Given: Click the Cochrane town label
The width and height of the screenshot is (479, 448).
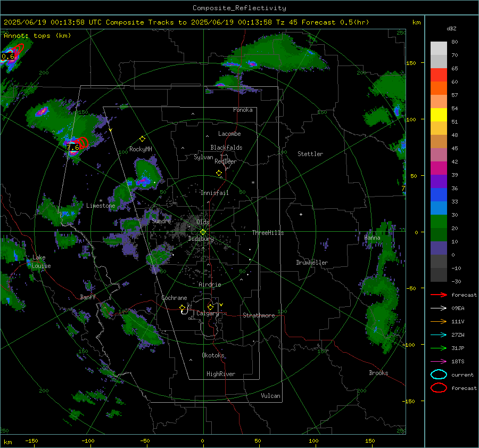Looking at the screenshot, I should click(x=174, y=298).
